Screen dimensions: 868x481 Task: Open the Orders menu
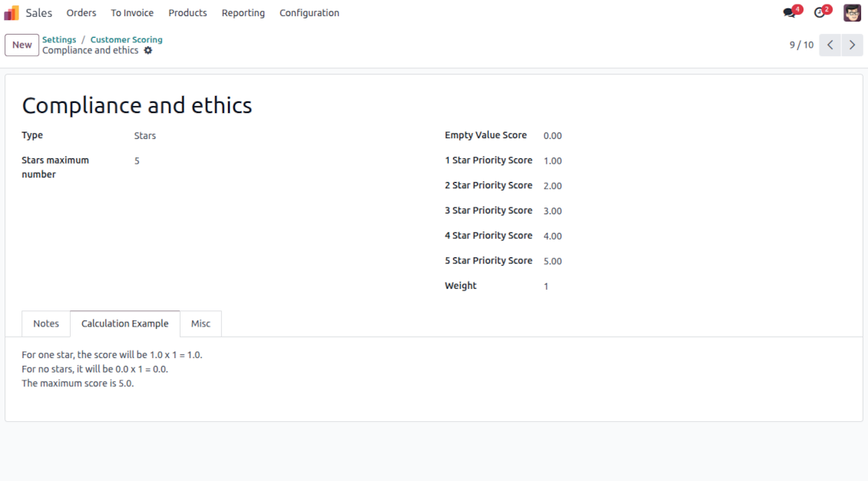click(x=81, y=13)
